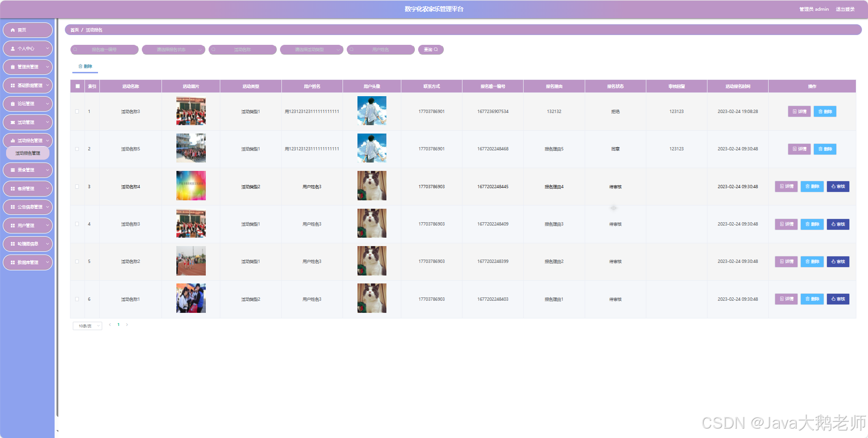Expand the 公告信息管理 sidebar menu arrow
The image size is (868, 438).
[x=47, y=207]
